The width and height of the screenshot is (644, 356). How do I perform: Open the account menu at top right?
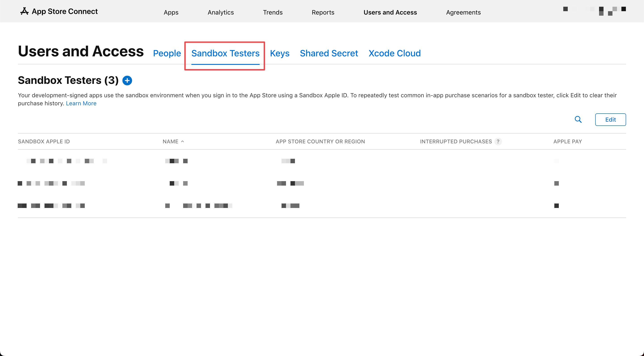594,11
